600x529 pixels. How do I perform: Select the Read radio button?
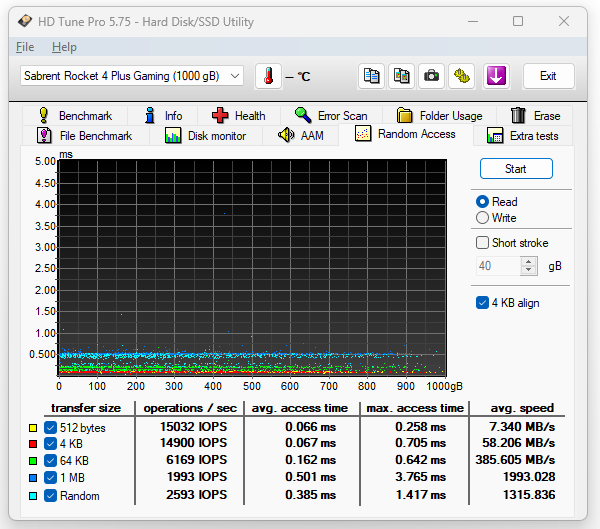click(x=482, y=202)
